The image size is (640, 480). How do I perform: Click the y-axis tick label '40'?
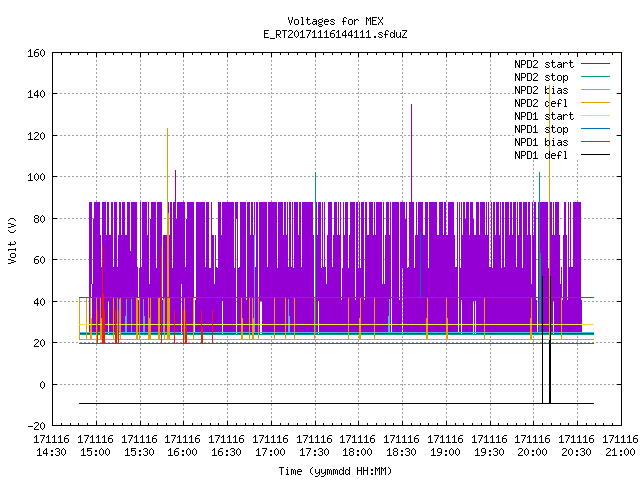click(x=39, y=302)
